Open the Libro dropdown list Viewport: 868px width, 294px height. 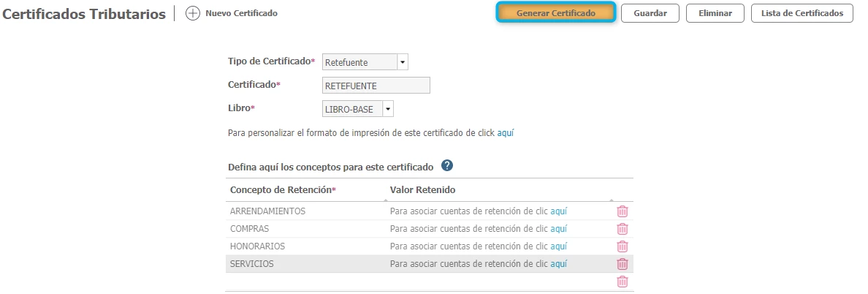(x=388, y=109)
